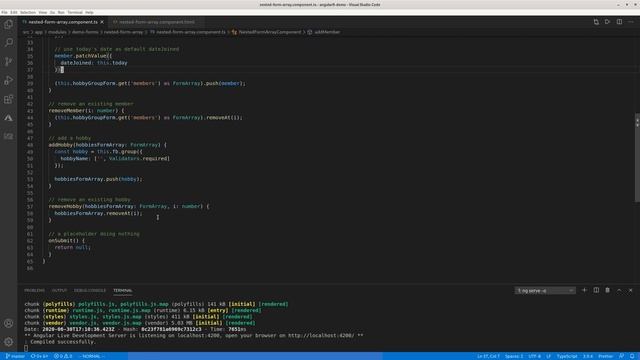Screen dimensions: 640x360
Task: Click the NestedFormArrayComponent class breadcrumb
Action: tap(266, 32)
